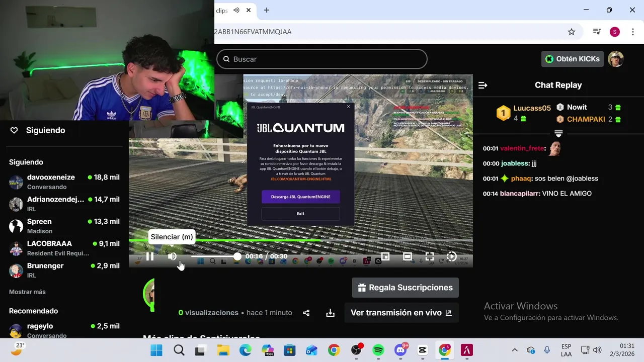644x362 pixels.
Task: Expand Mostrar más in following list
Action: 27,292
